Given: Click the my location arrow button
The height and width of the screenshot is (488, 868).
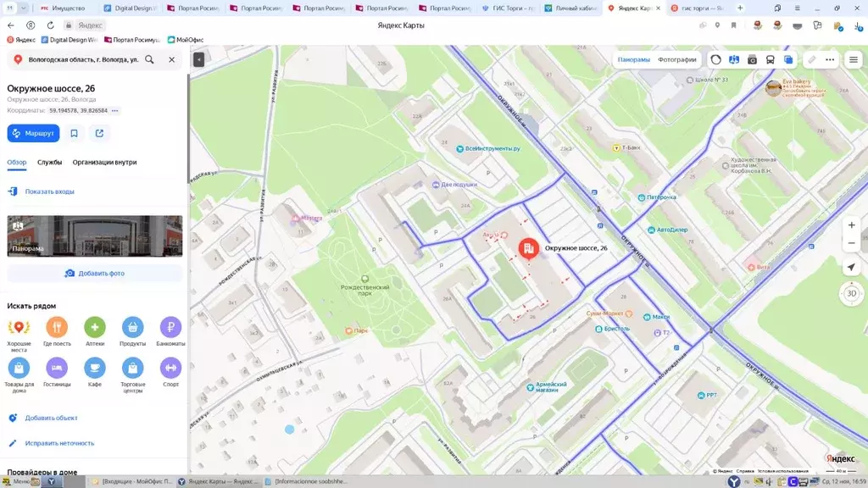Looking at the screenshot, I should coord(851,267).
